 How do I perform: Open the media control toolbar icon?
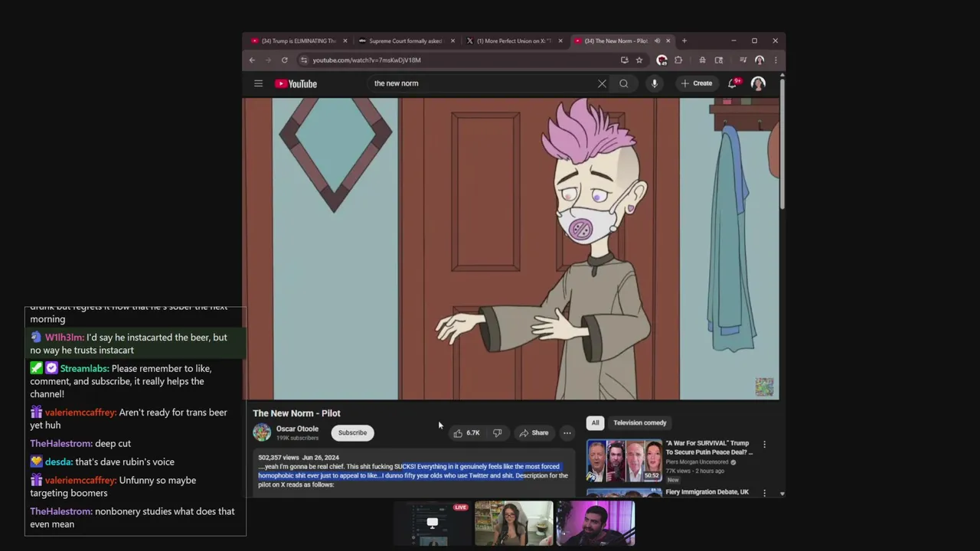743,60
